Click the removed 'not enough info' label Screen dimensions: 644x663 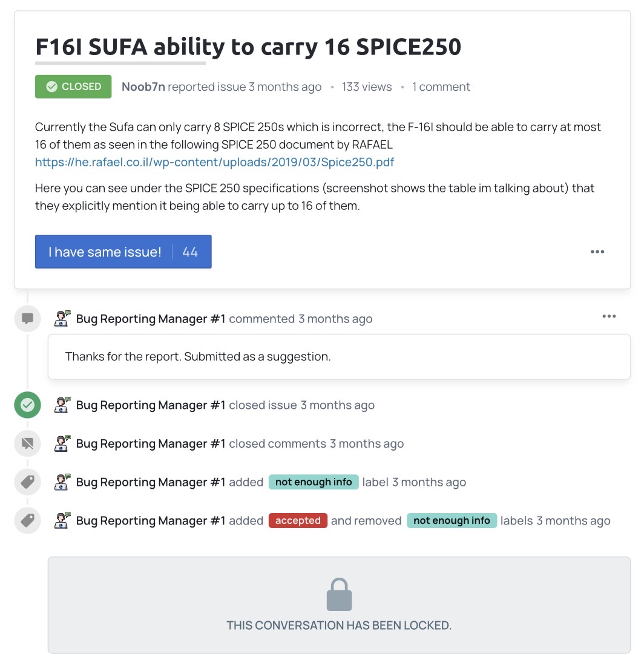tap(452, 521)
